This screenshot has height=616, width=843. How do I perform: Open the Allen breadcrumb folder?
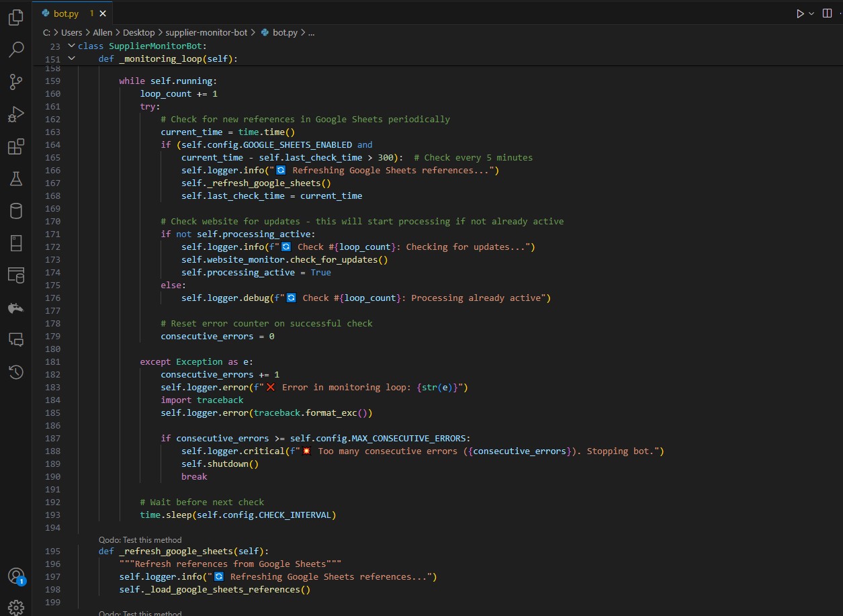(103, 32)
